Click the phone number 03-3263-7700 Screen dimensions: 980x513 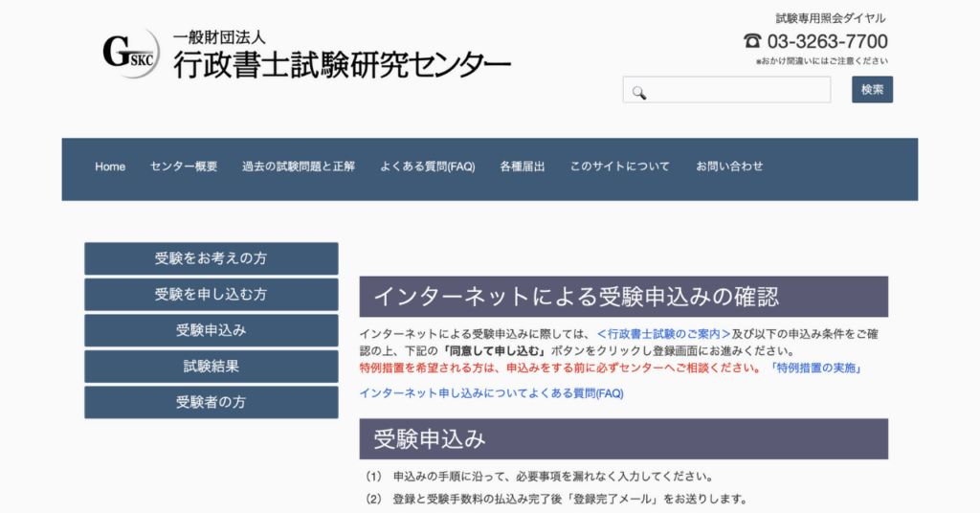tap(827, 41)
